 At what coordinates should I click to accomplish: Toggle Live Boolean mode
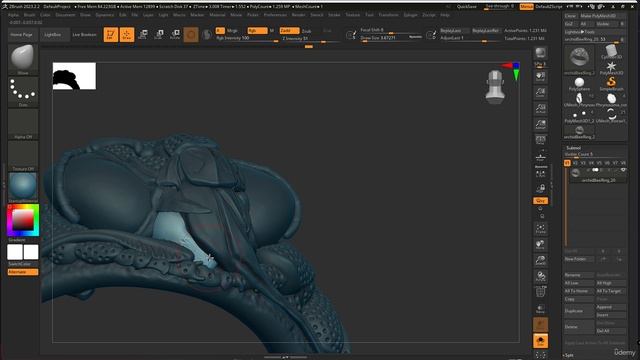pyautogui.click(x=84, y=35)
